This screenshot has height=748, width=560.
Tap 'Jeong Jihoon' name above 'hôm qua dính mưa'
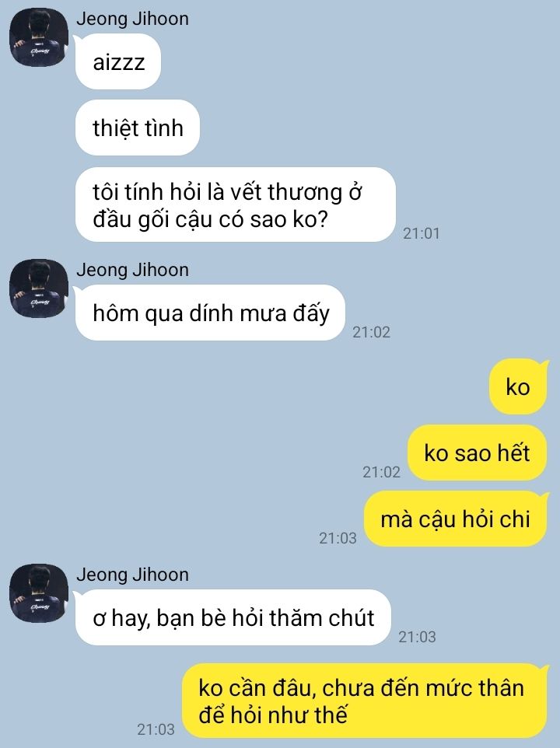[132, 270]
